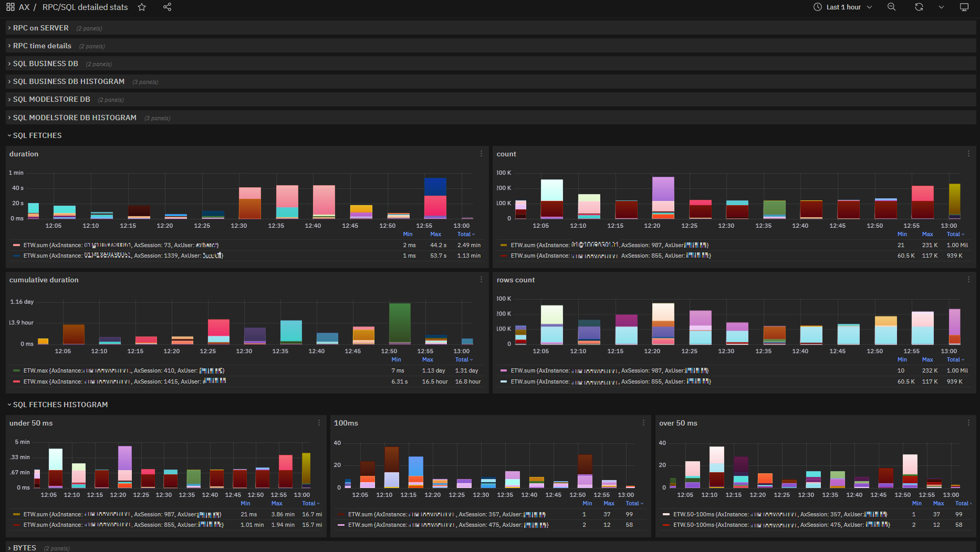This screenshot has height=552, width=980.
Task: Sort rows count legend by Total
Action: click(955, 359)
